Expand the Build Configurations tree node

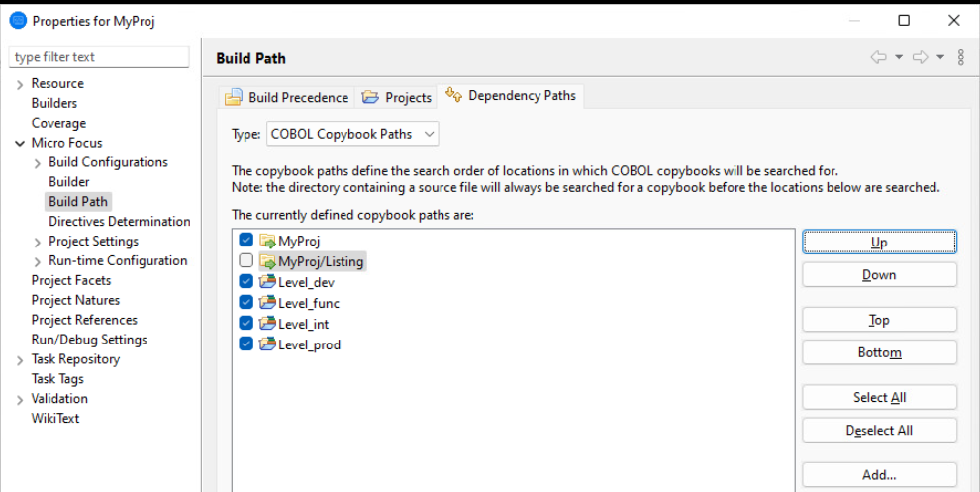pos(38,163)
